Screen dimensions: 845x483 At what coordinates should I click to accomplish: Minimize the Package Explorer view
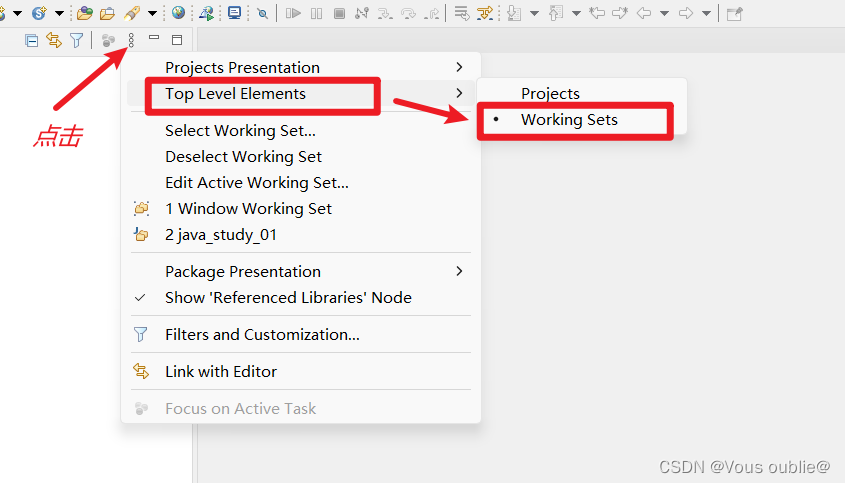(154, 38)
